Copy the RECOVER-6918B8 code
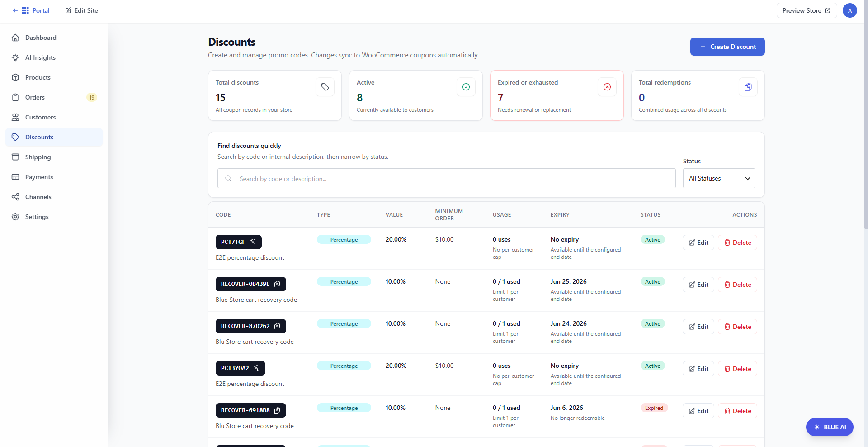This screenshot has height=447, width=868. coord(277,410)
